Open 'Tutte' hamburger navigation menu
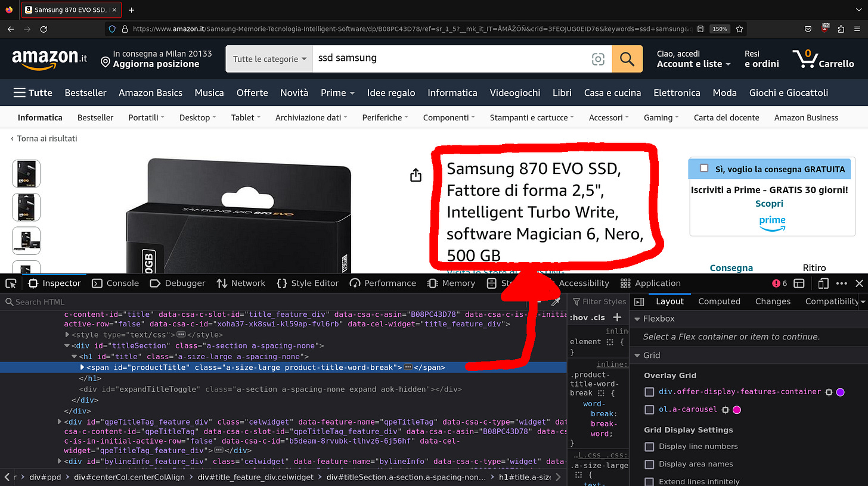868x486 pixels. (x=33, y=93)
